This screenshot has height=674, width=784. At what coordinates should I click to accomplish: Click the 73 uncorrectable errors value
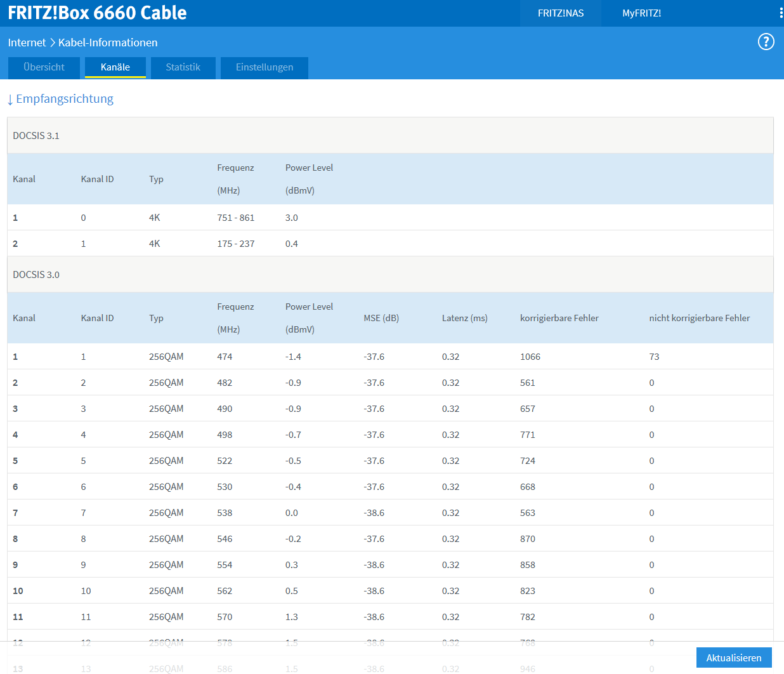(x=654, y=357)
